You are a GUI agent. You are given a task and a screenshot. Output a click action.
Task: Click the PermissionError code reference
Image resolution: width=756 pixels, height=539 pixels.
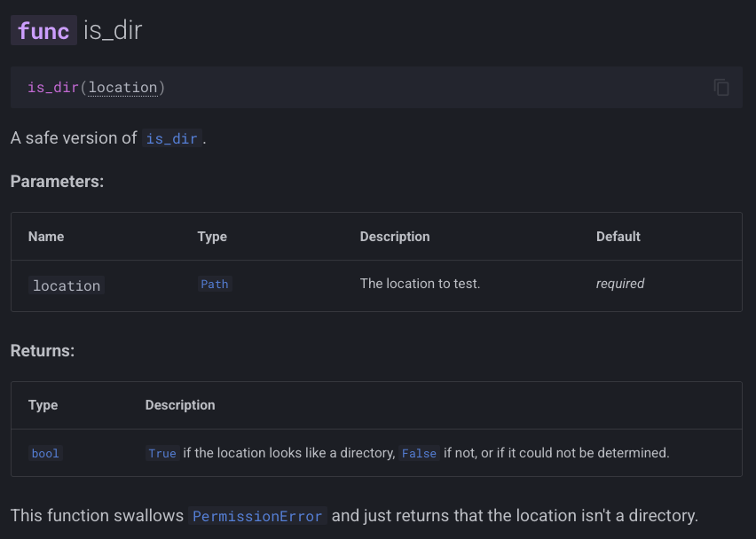pos(257,516)
